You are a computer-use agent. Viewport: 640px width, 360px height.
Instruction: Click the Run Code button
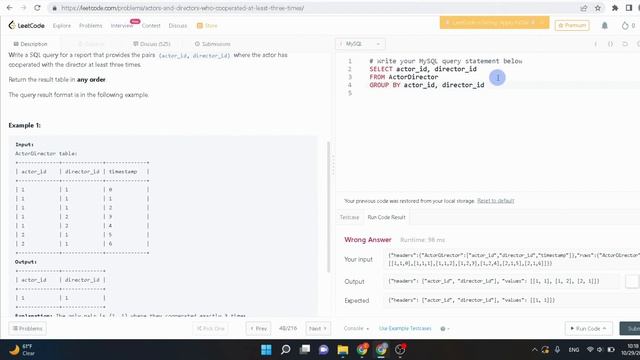pos(588,328)
